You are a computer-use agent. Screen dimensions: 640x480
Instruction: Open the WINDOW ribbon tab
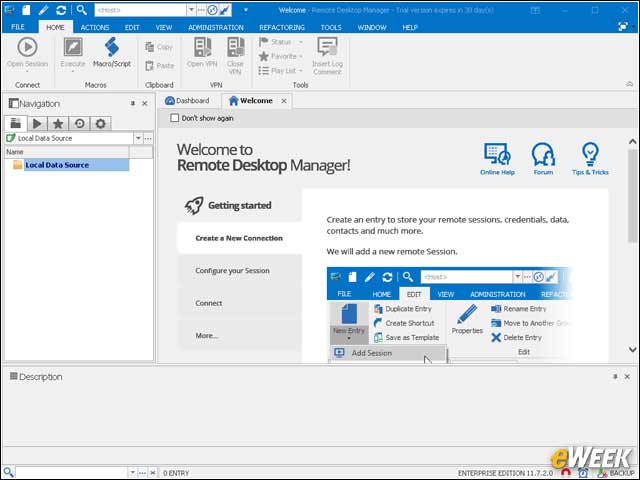point(372,27)
